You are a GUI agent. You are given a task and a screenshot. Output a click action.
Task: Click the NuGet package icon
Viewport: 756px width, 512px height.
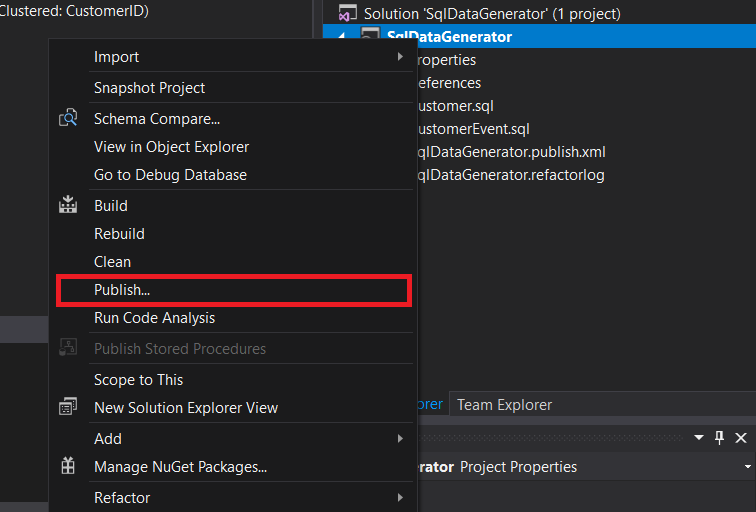(x=68, y=466)
